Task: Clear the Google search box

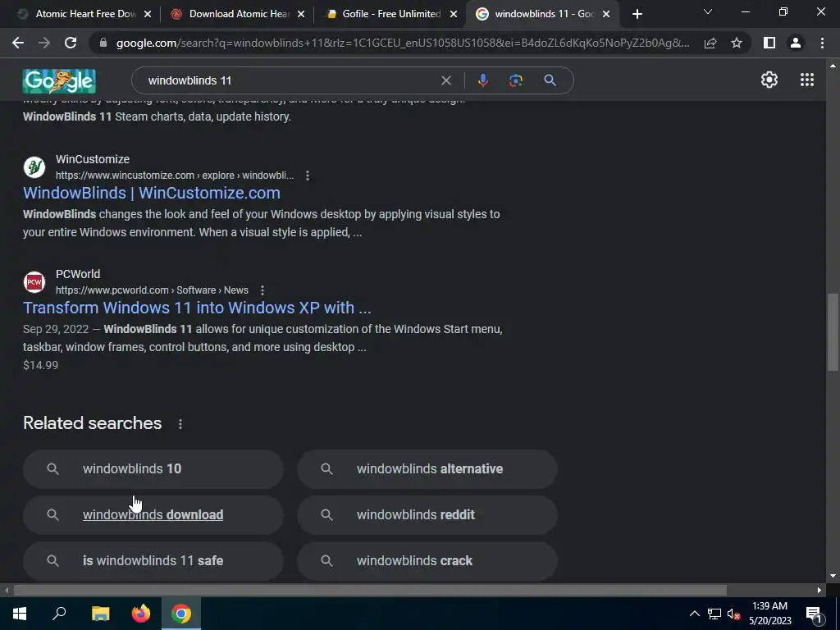Action: click(445, 80)
